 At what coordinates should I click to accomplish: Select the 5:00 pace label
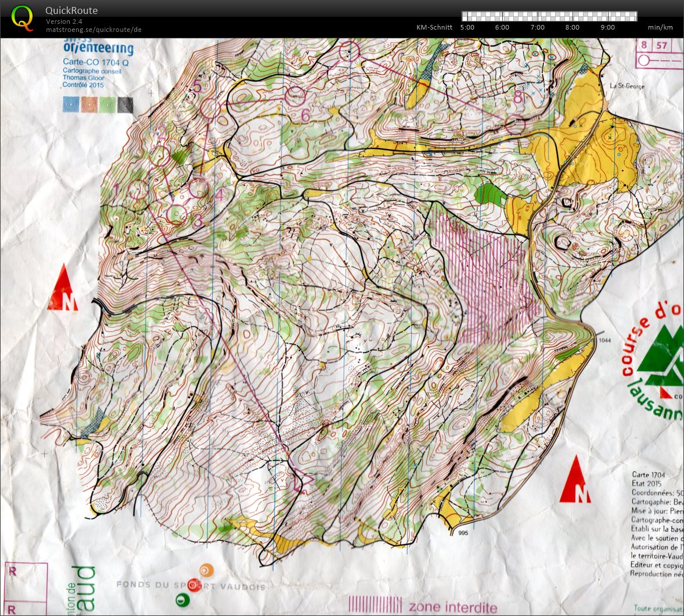pos(467,27)
